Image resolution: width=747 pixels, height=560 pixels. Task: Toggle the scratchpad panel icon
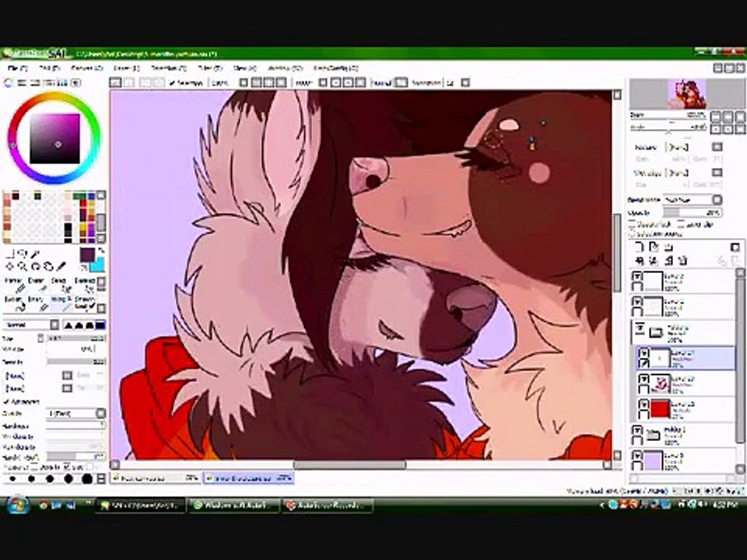75,82
